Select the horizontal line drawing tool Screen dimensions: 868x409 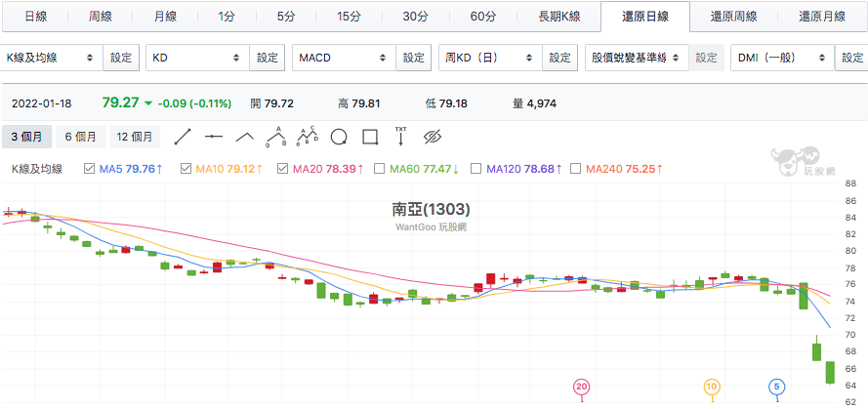(x=214, y=136)
